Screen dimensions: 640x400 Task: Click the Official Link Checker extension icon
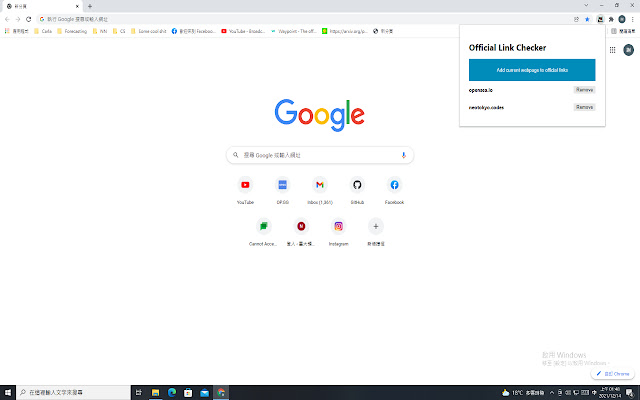click(600, 19)
